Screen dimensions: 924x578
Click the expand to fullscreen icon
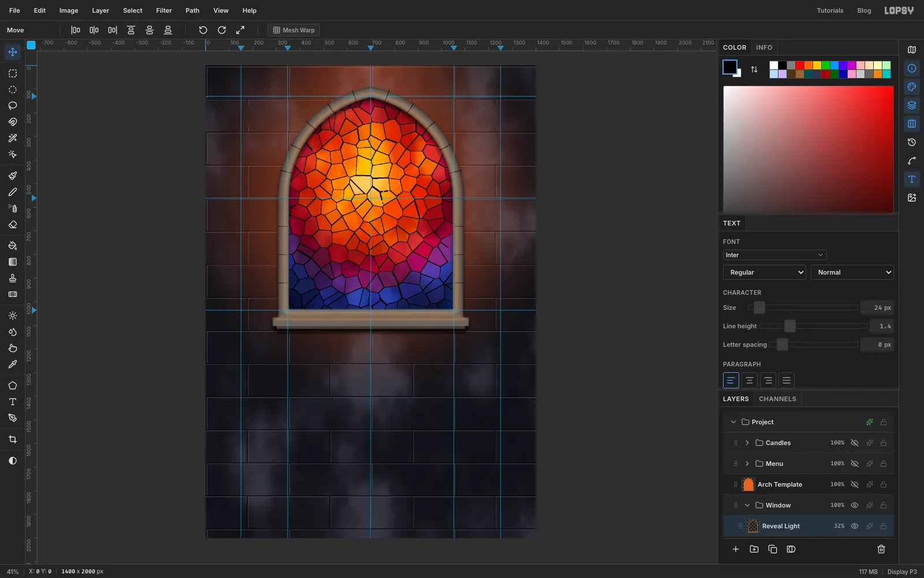240,30
